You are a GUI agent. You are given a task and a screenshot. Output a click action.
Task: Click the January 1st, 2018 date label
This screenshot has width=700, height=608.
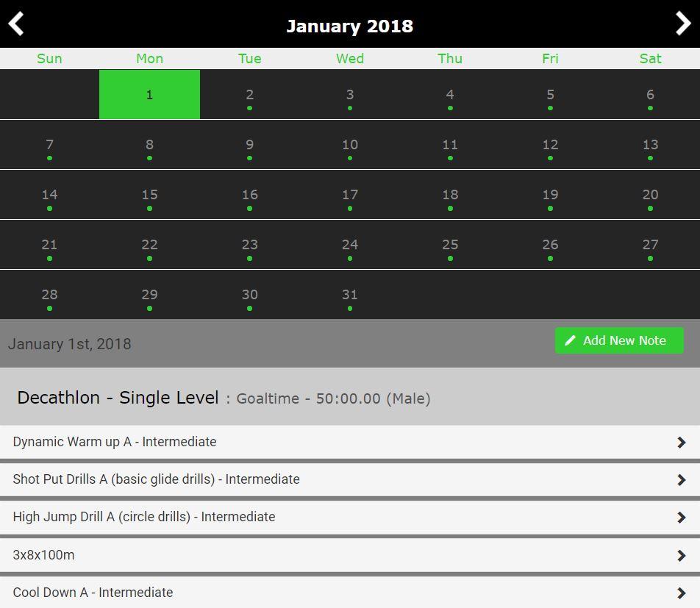click(x=70, y=344)
